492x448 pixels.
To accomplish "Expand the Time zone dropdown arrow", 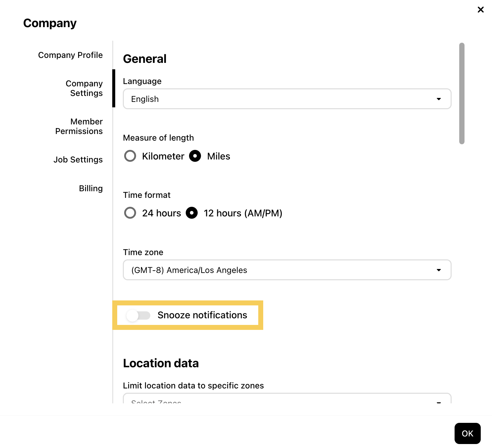I will coord(439,270).
